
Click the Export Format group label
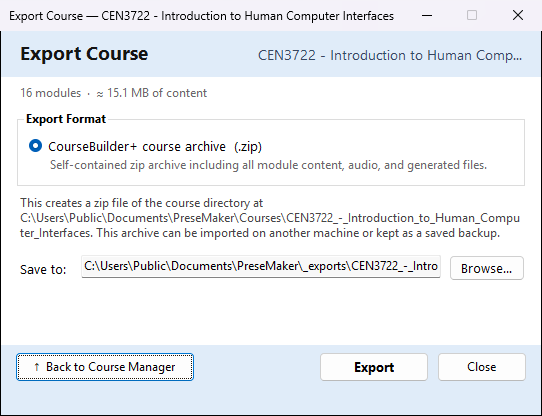click(66, 119)
